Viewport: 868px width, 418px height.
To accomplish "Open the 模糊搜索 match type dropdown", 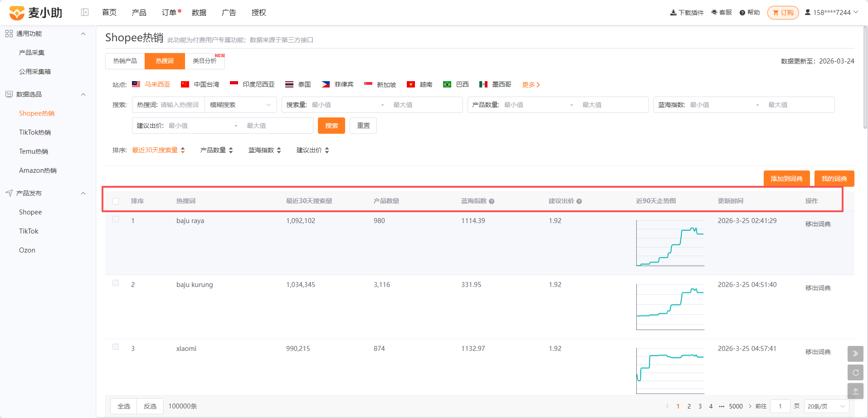I will pos(240,105).
